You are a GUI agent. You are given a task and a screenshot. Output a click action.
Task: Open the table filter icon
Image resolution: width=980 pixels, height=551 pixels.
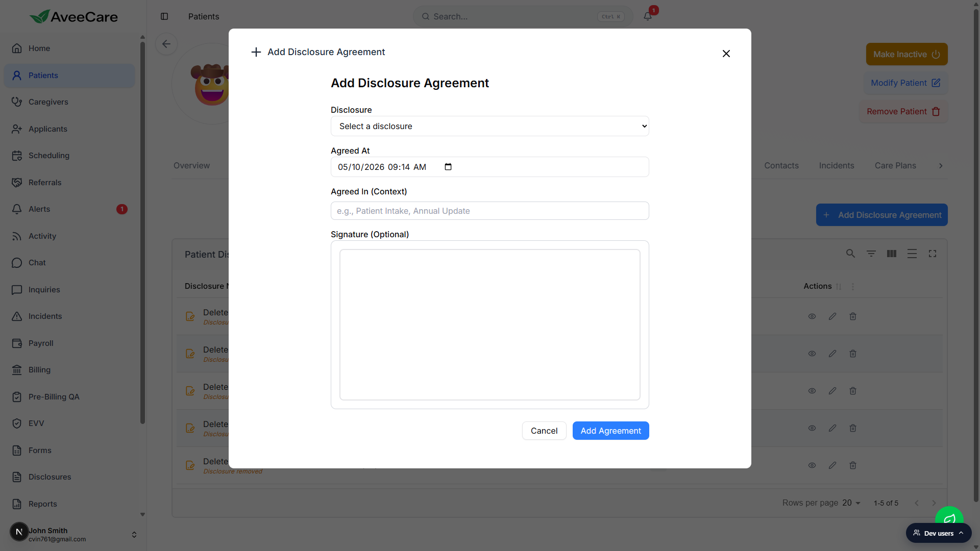click(871, 254)
